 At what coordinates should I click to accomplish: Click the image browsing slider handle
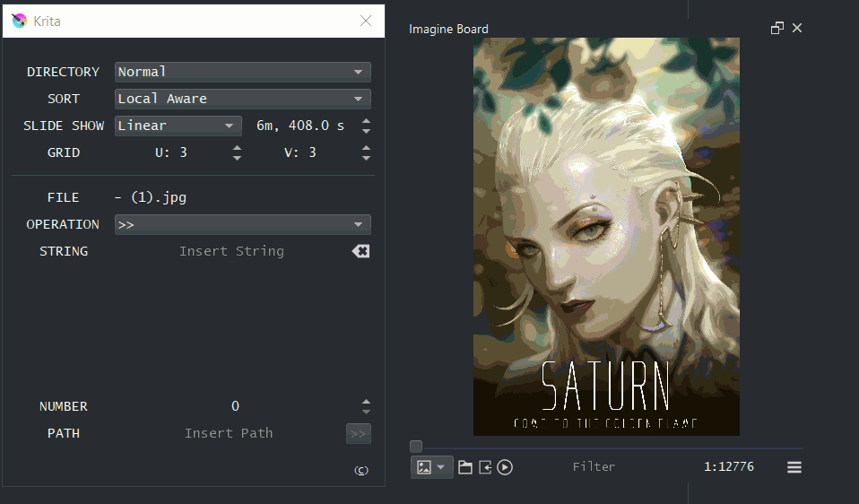point(416,447)
